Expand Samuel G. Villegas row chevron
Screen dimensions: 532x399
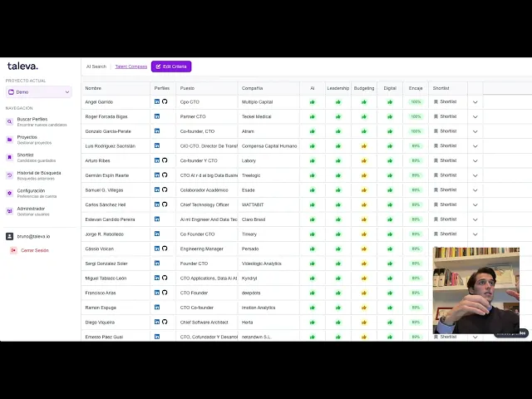pyautogui.click(x=475, y=190)
